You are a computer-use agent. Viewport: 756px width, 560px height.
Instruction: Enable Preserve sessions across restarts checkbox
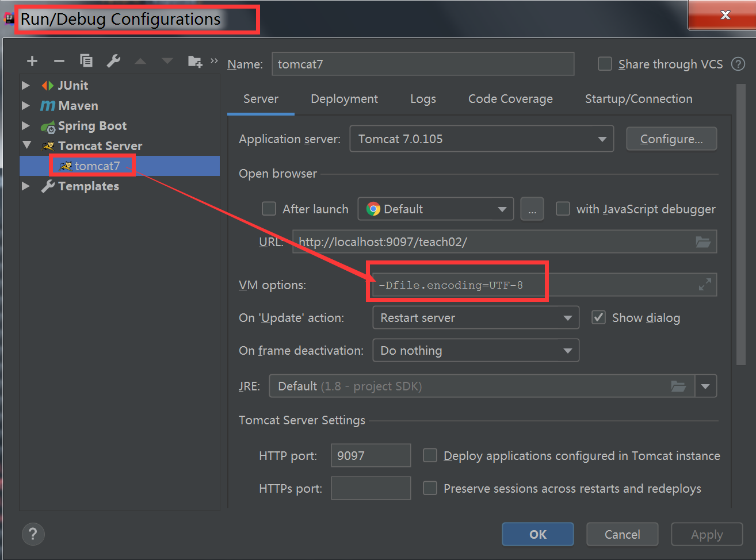430,488
